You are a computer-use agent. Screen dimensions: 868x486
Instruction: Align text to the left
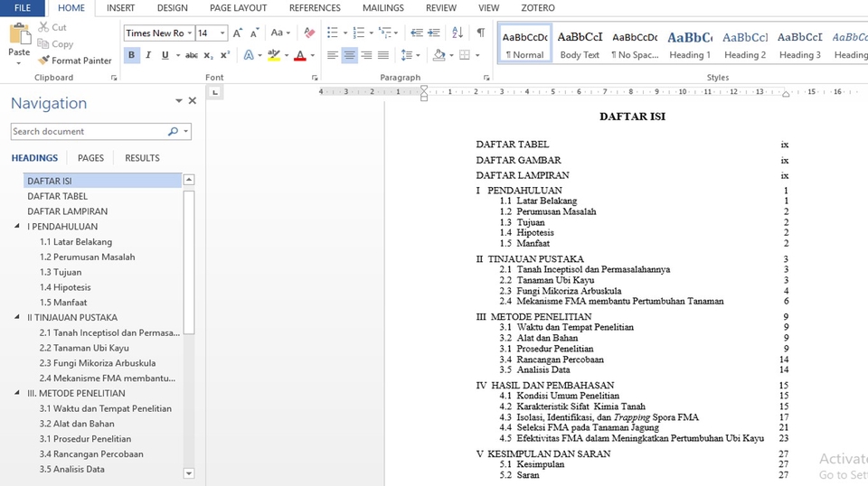pos(333,55)
